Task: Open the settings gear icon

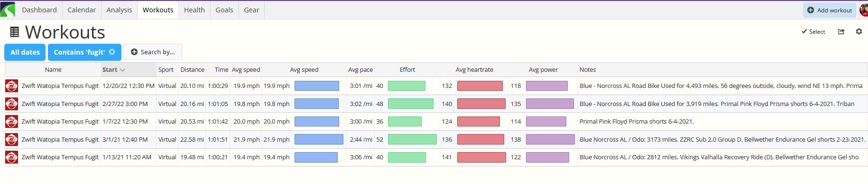Action: tap(859, 31)
